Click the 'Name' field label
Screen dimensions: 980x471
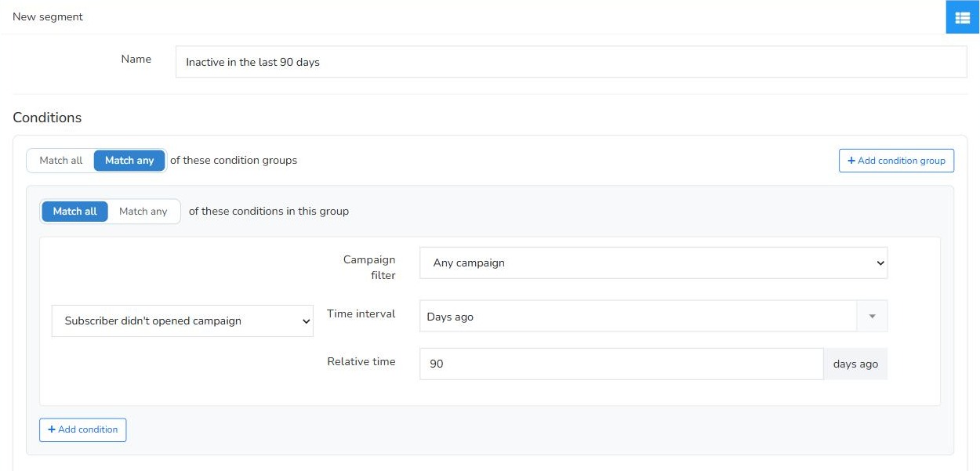pyautogui.click(x=136, y=59)
